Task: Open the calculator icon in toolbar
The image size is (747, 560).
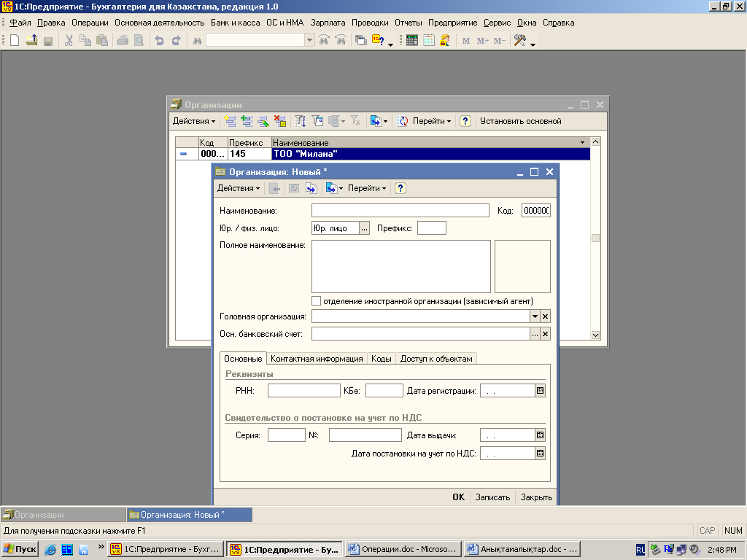Action: point(412,41)
